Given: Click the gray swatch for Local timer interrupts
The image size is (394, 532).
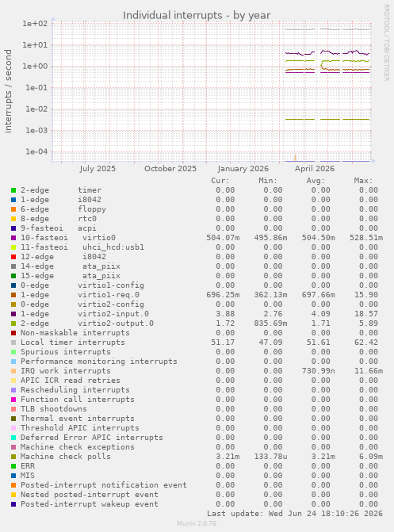Looking at the screenshot, I should [x=13, y=343].
